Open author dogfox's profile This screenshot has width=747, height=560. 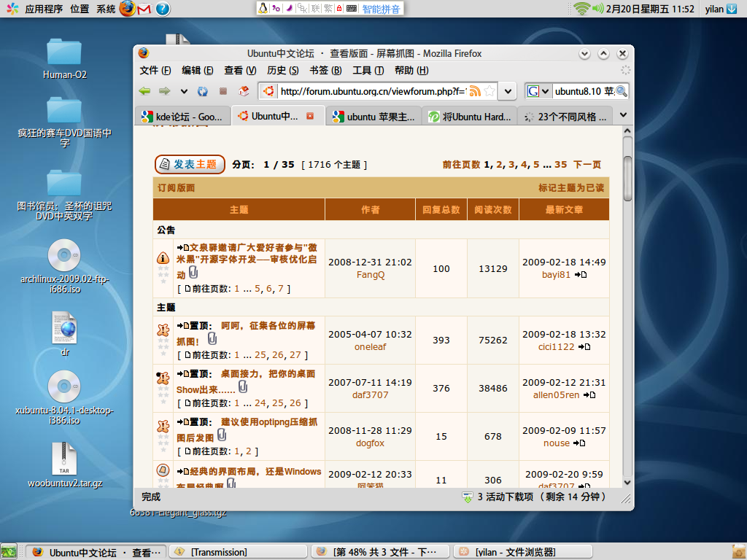point(370,443)
